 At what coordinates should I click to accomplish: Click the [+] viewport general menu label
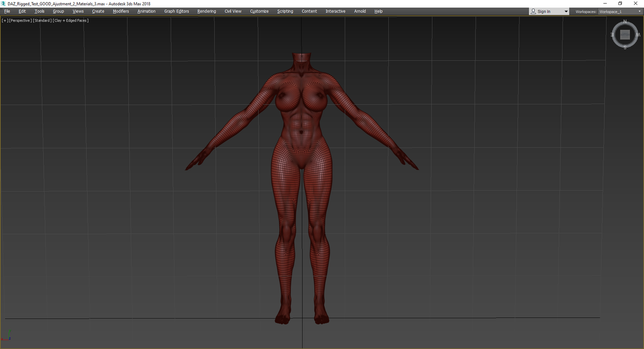click(5, 21)
